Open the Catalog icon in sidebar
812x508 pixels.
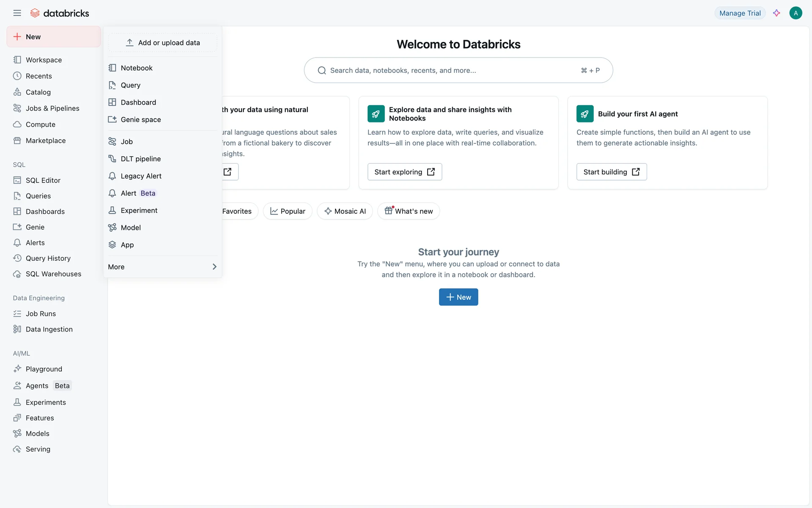(x=17, y=92)
